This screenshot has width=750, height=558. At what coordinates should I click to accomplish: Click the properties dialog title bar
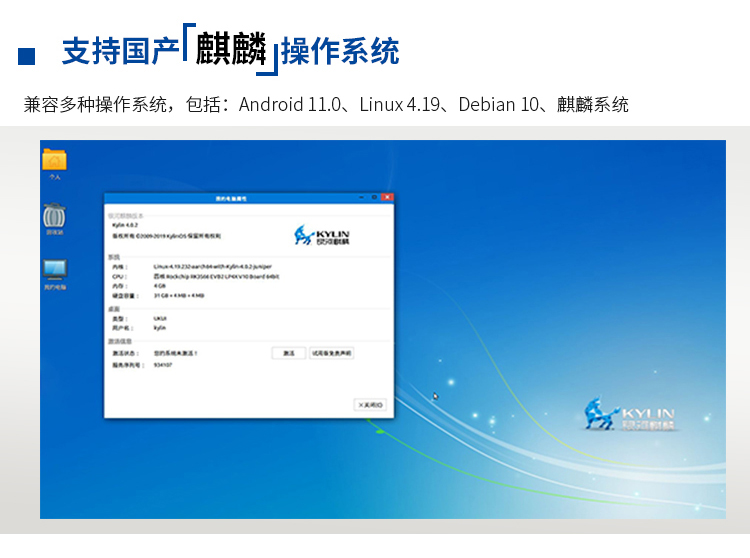pyautogui.click(x=232, y=198)
